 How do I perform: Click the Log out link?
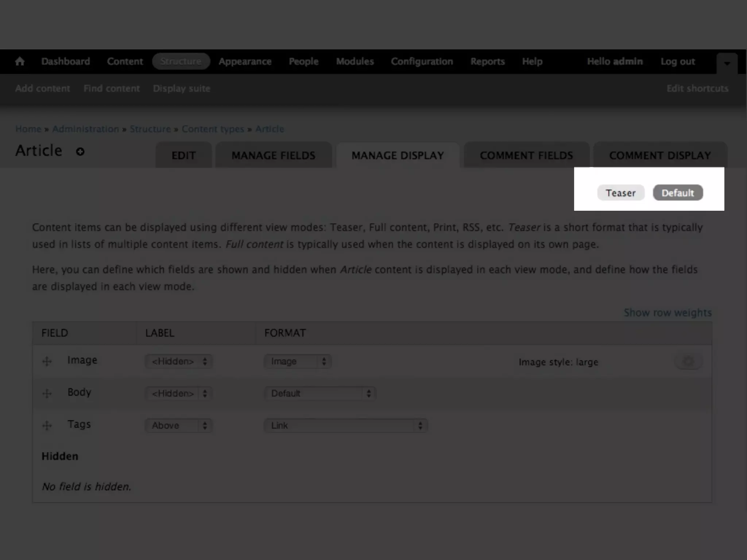click(x=678, y=61)
